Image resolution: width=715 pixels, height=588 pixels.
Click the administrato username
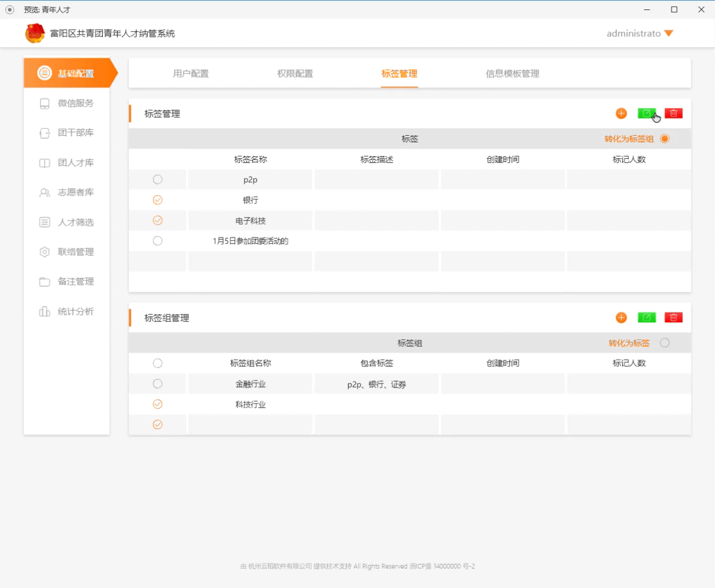click(x=634, y=34)
